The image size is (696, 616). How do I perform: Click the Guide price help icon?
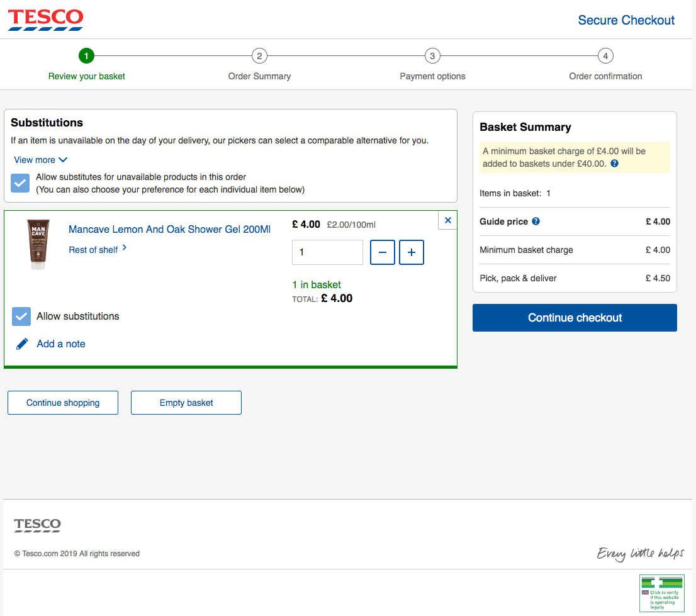pyautogui.click(x=534, y=221)
